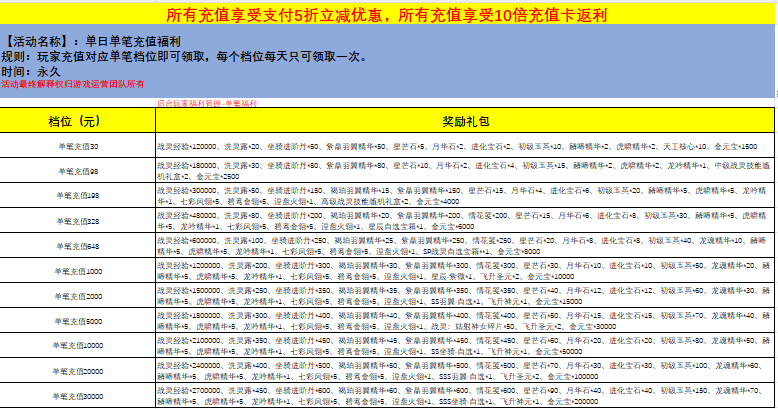The width and height of the screenshot is (778, 409).
Task: Click the 单笔充值648 tier cell
Action: [x=78, y=246]
